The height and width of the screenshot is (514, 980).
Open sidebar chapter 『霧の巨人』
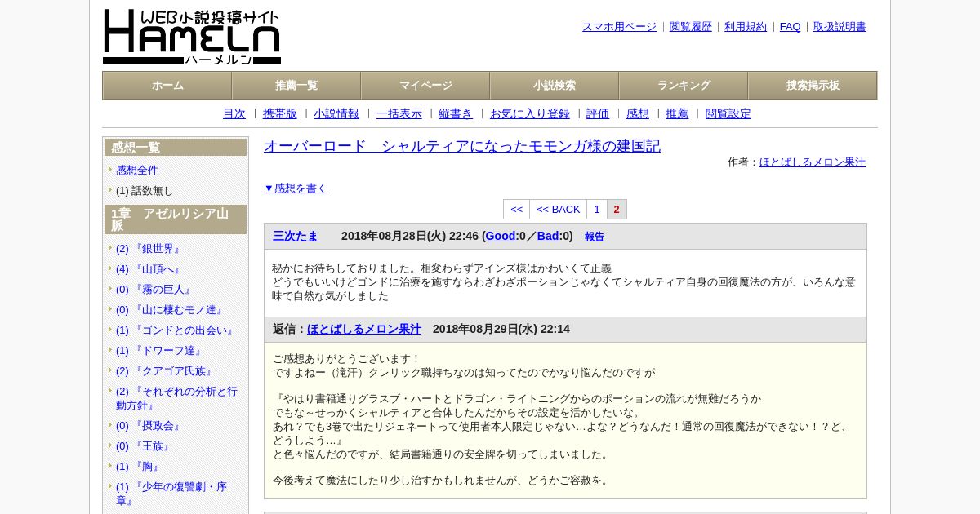coord(154,289)
